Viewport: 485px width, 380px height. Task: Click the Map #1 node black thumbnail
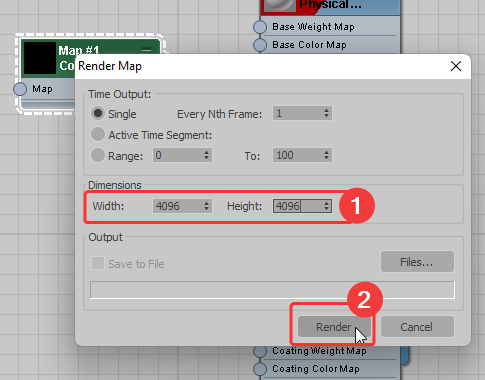(x=40, y=58)
